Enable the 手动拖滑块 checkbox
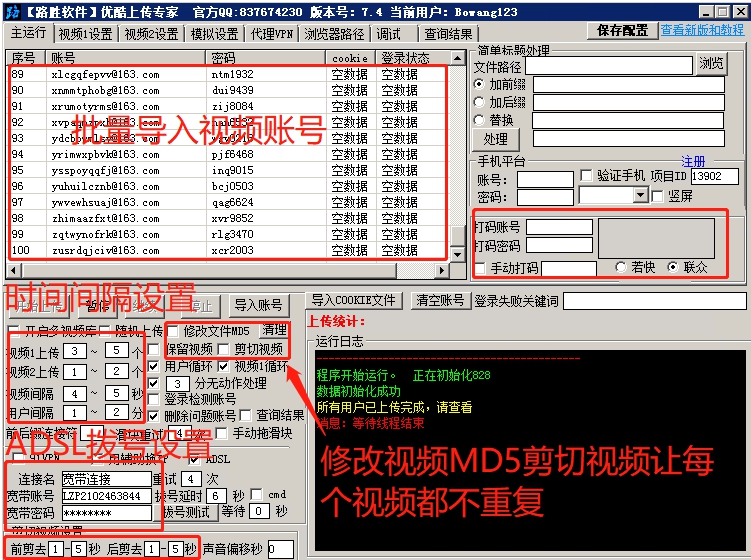 (221, 434)
